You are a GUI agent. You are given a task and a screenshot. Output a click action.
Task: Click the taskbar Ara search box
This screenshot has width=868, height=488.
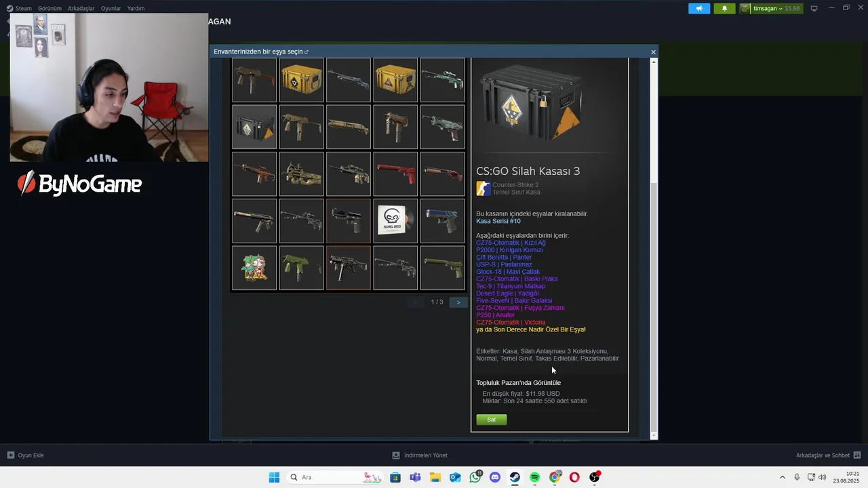tap(335, 477)
